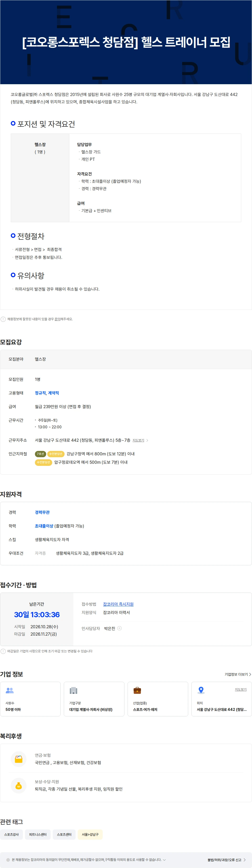This screenshot has height=868, width=252.
Task: Click 수인분당선 badge beside 강남구청역
Action: (x=56, y=454)
